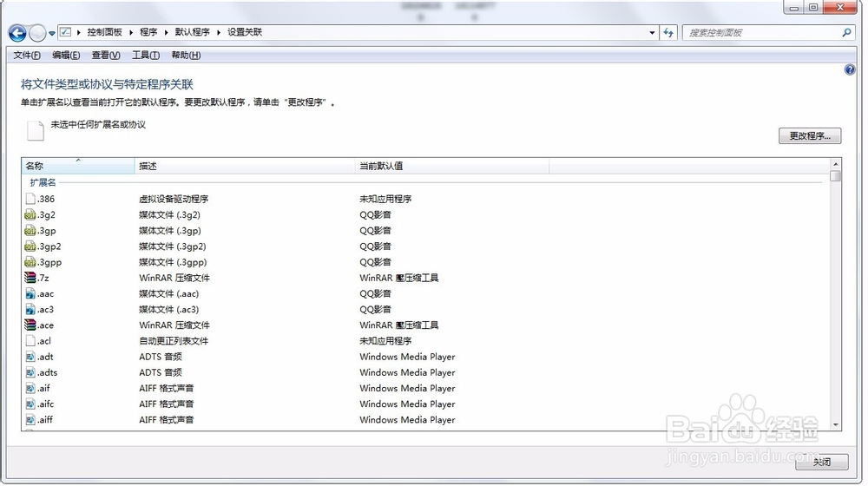Select the .aac file type icon
Image resolution: width=868 pixels, height=486 pixels.
point(30,294)
